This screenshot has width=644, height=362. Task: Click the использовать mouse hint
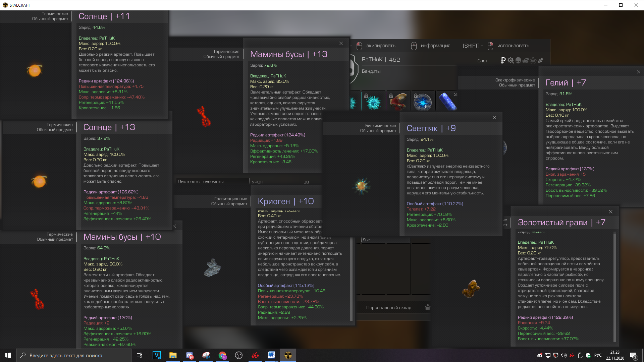[508, 46]
